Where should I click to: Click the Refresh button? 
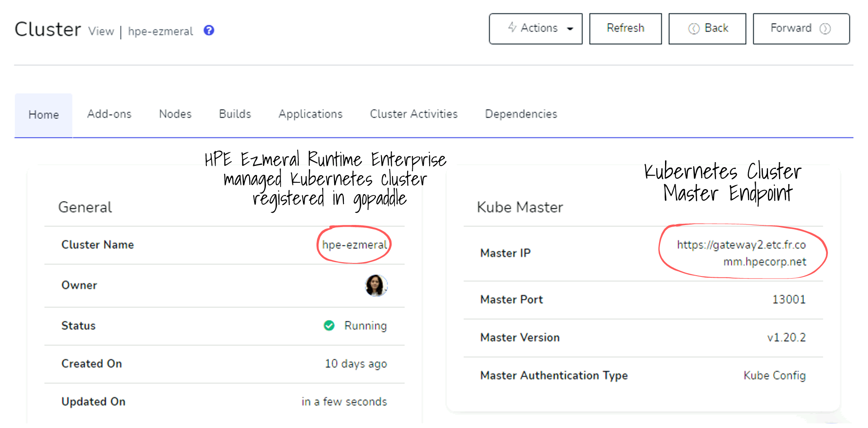click(x=625, y=29)
